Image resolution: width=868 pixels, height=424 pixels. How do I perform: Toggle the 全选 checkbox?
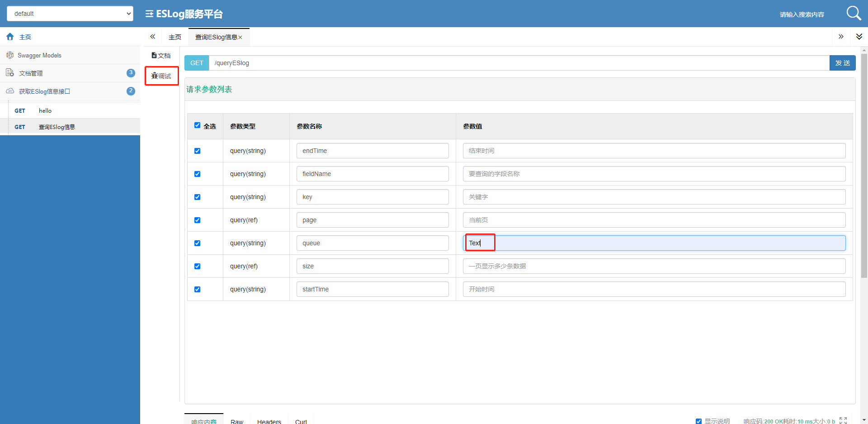198,125
